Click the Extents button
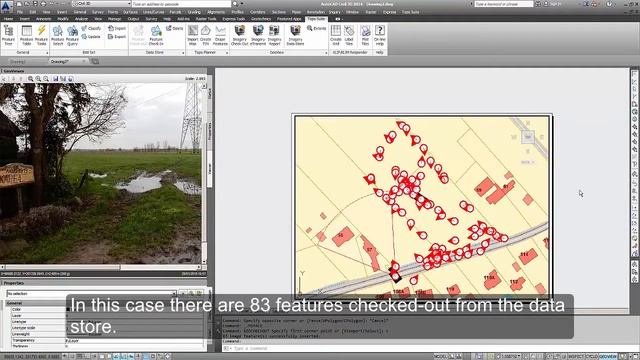This screenshot has height=360, width=640. click(x=317, y=28)
